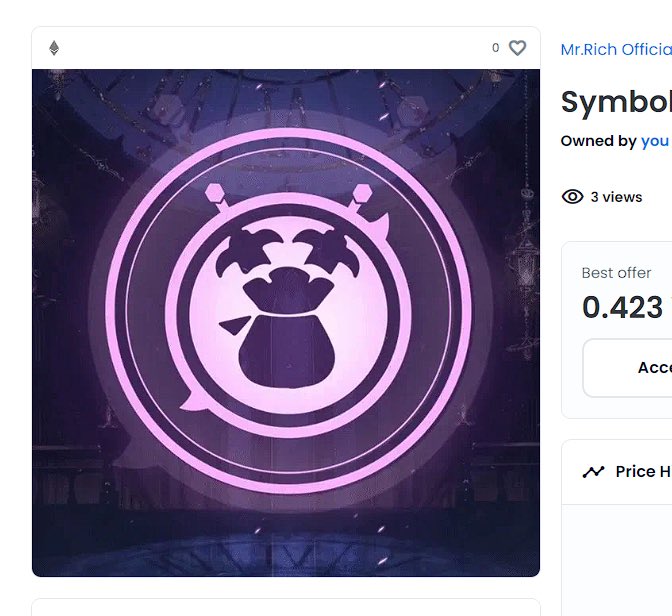Expand the Price History section header
This screenshot has width=672, height=616.
617,472
